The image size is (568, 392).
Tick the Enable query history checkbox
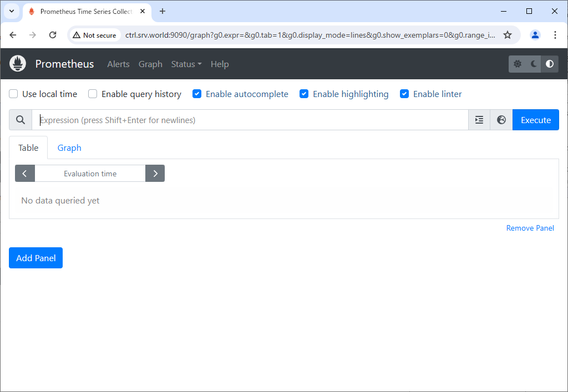tap(93, 94)
